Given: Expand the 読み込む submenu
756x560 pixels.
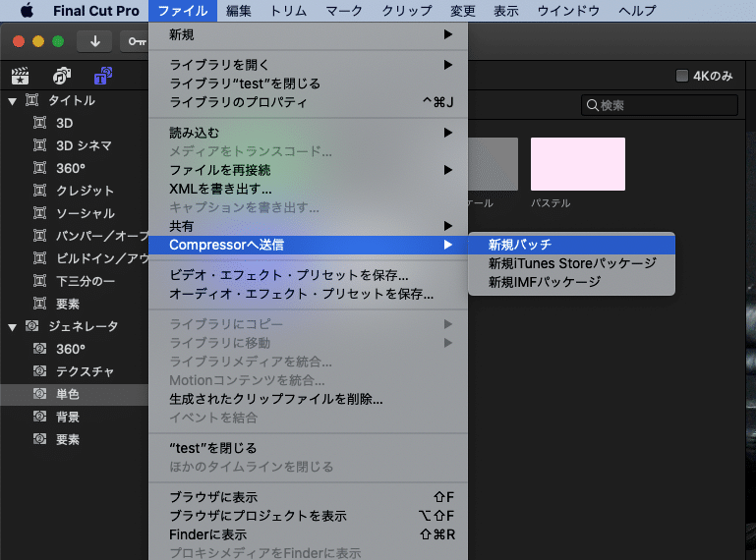Looking at the screenshot, I should (x=308, y=133).
